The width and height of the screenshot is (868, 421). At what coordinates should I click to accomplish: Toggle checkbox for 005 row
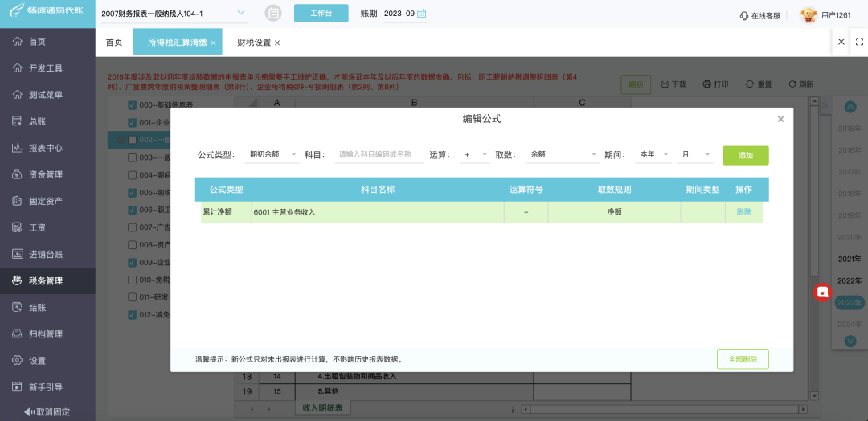tap(132, 193)
